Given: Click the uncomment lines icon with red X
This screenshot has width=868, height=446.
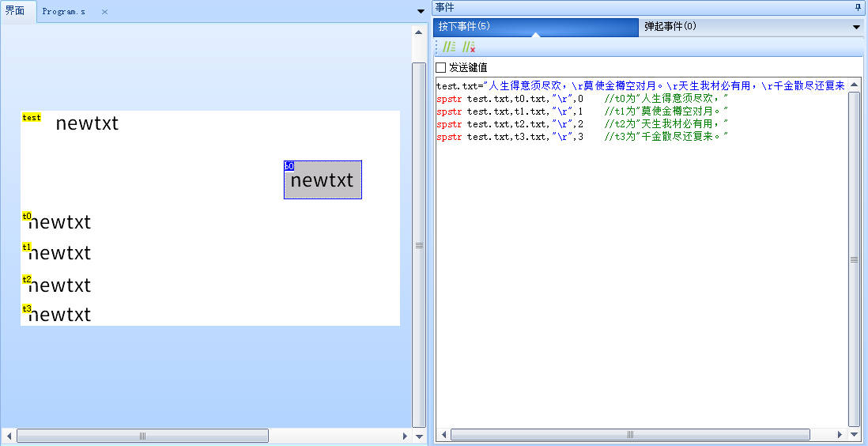Looking at the screenshot, I should tap(469, 47).
